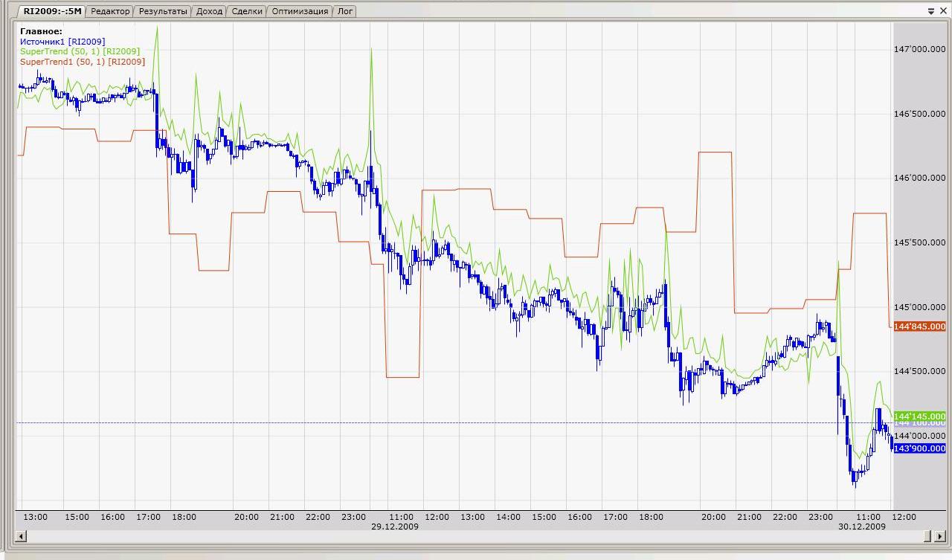Click the blue 143'900.000 price label
Viewport: 952px width, 560px height.
point(920,448)
